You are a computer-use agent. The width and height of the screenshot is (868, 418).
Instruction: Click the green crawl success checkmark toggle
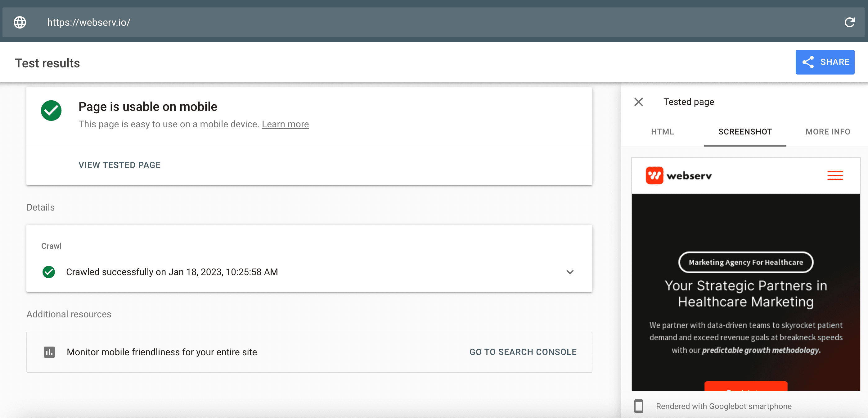(x=49, y=271)
